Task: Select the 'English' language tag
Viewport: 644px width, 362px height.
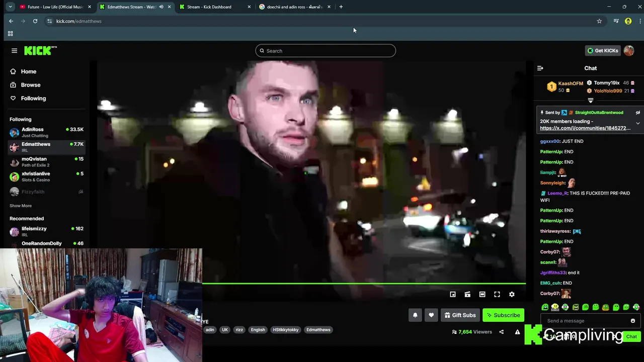Action: (x=258, y=330)
